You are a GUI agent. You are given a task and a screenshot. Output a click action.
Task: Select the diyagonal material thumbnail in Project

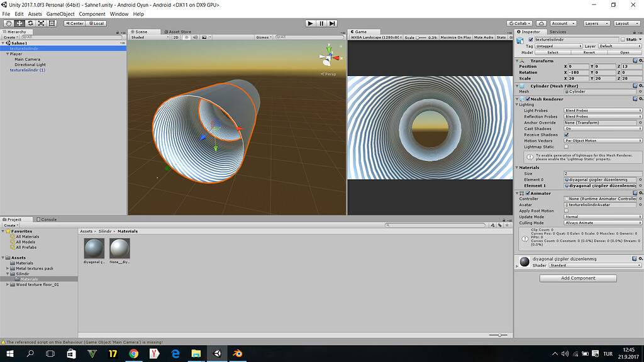point(93,248)
